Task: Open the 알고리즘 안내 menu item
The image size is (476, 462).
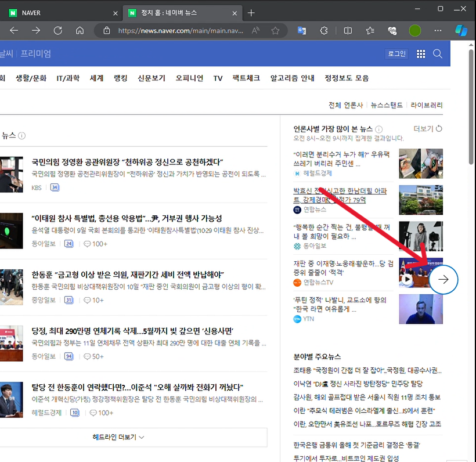Action: pyautogui.click(x=293, y=78)
